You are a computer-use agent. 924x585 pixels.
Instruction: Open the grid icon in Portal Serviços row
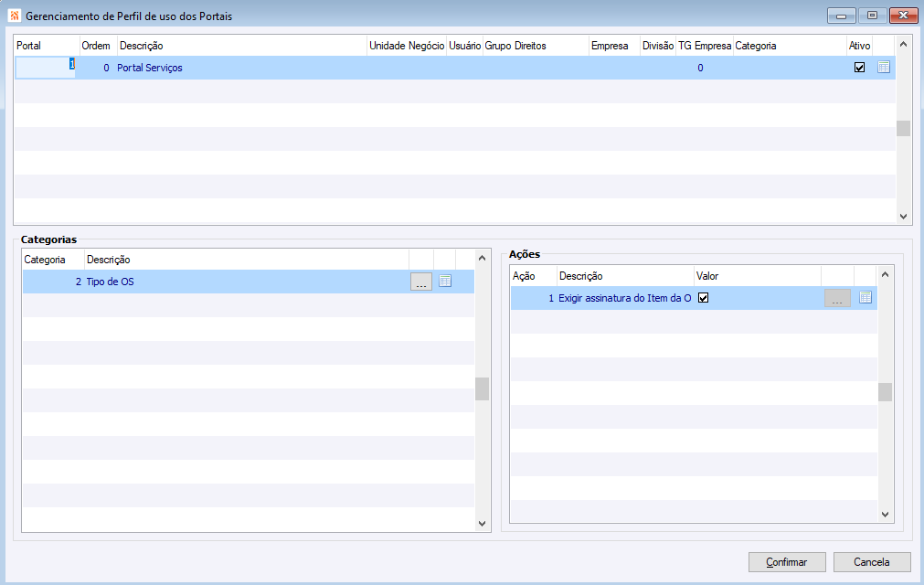pyautogui.click(x=884, y=67)
